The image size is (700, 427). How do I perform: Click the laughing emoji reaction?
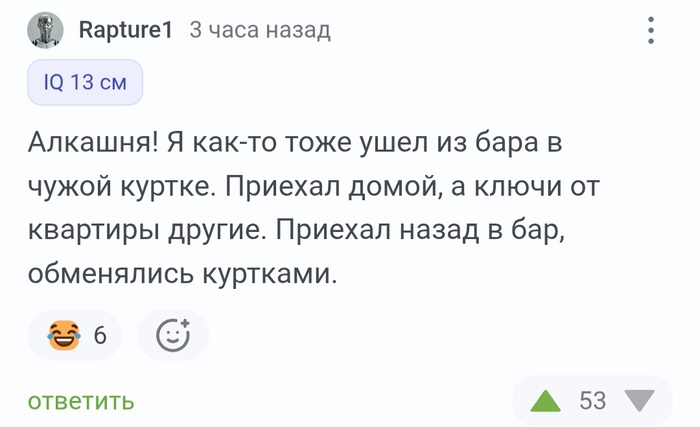coord(64,334)
